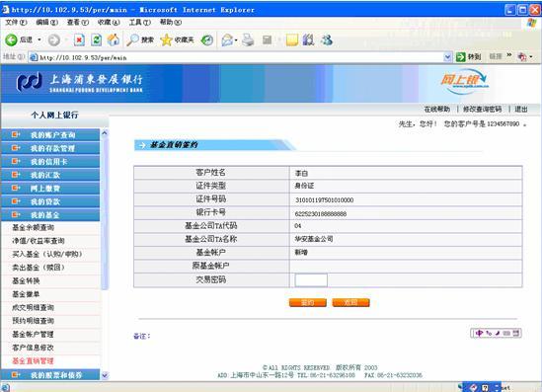Click the History icon in toolbar
This screenshot has width=542, height=392.
tap(207, 40)
